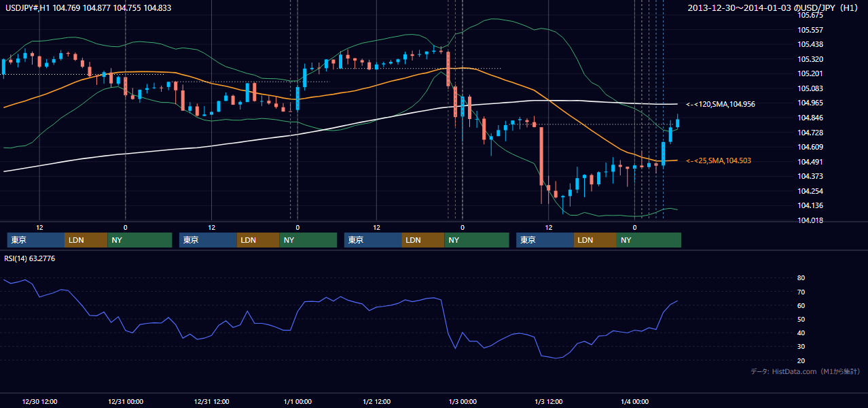Click RSI scale level 70
Viewport: 868px width, 408px height.
click(x=801, y=292)
